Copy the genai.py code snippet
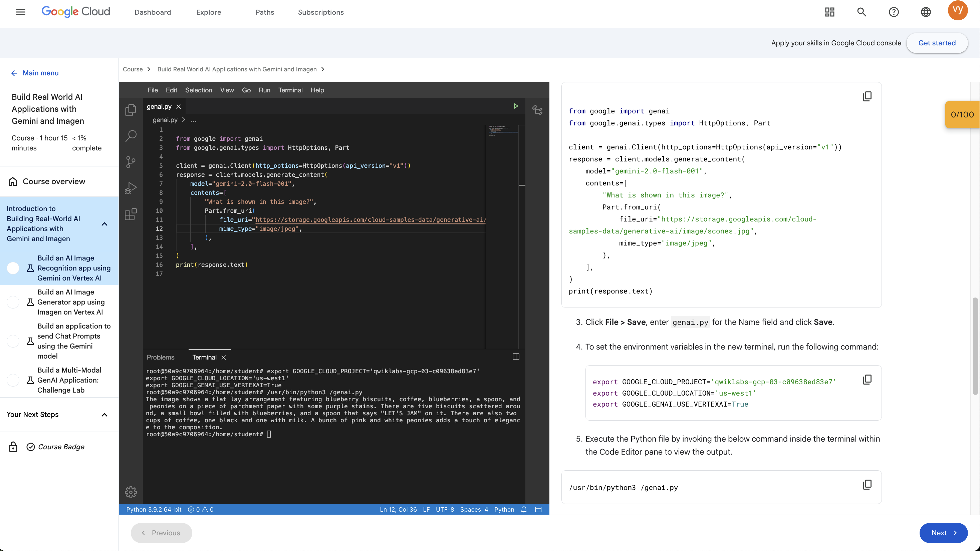 [x=867, y=96]
